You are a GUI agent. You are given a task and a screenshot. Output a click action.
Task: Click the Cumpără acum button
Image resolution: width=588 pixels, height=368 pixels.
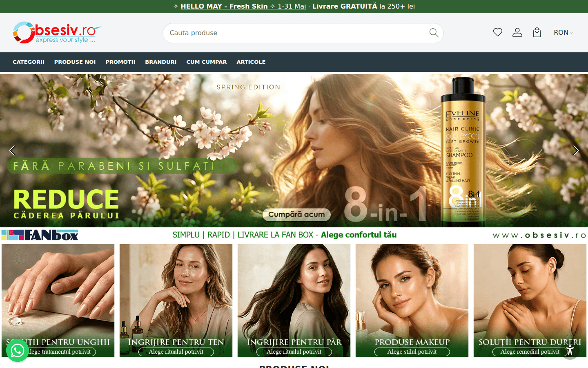pos(296,215)
